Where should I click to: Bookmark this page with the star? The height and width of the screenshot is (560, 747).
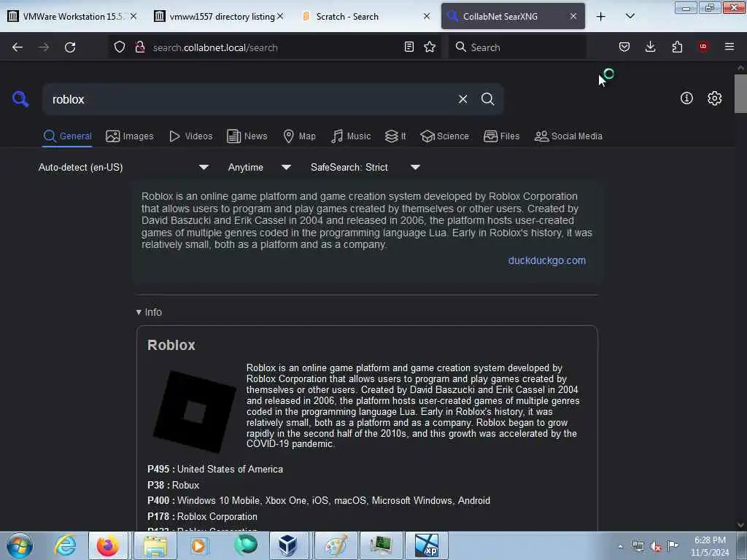[430, 47]
